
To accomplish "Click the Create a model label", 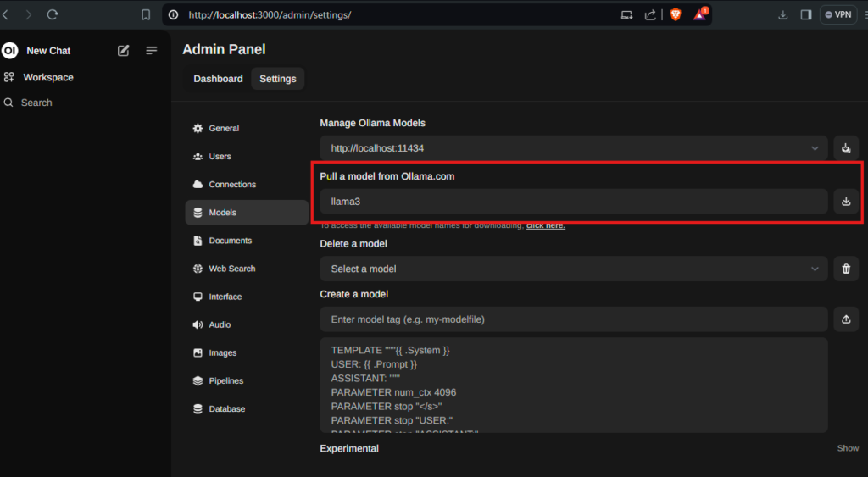I will 353,294.
